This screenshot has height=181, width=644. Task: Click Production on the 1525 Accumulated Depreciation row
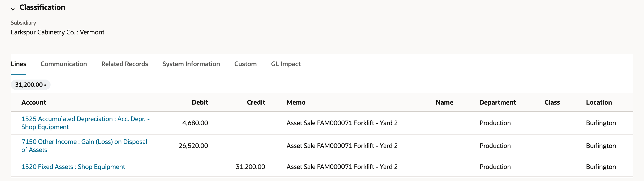[495, 123]
